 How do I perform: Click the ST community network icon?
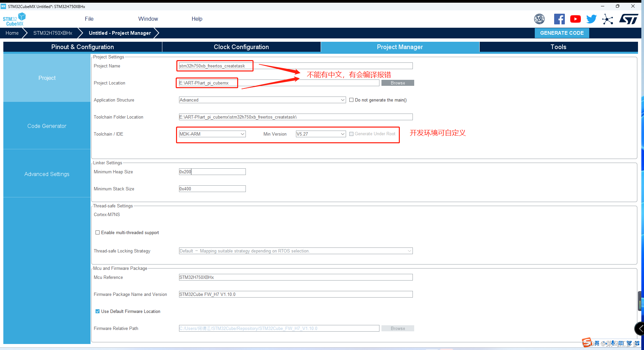click(608, 19)
